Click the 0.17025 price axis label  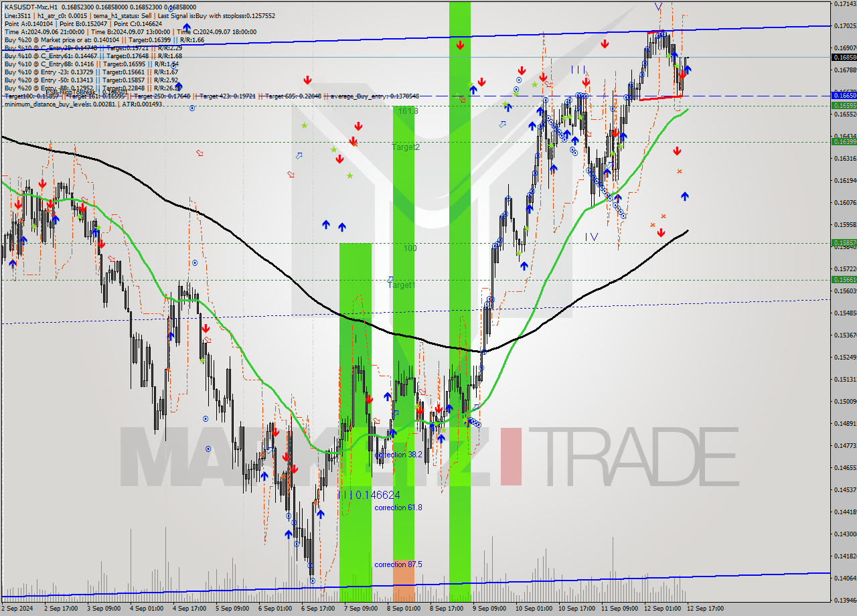coord(846,26)
